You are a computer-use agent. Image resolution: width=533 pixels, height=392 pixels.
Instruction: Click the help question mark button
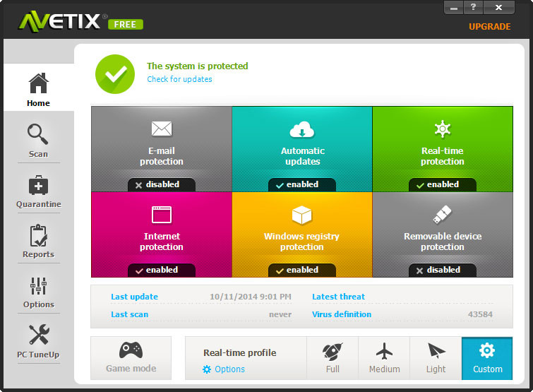(473, 7)
